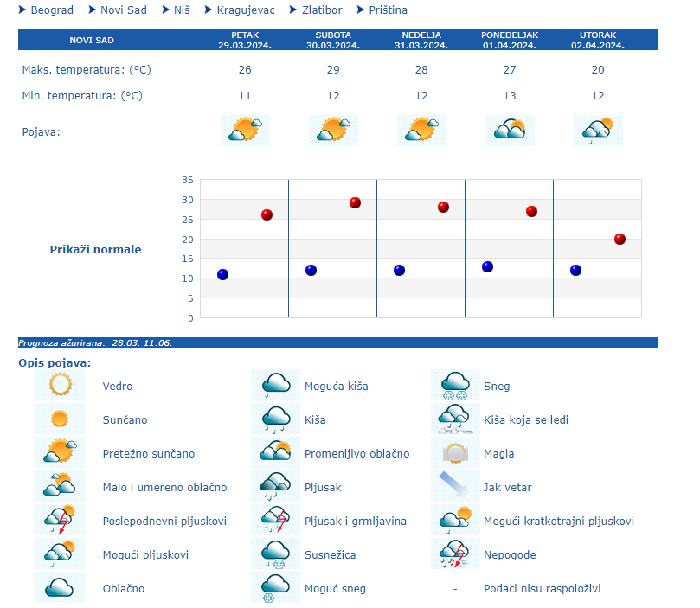Click the Jak vetar wind icon

(454, 487)
